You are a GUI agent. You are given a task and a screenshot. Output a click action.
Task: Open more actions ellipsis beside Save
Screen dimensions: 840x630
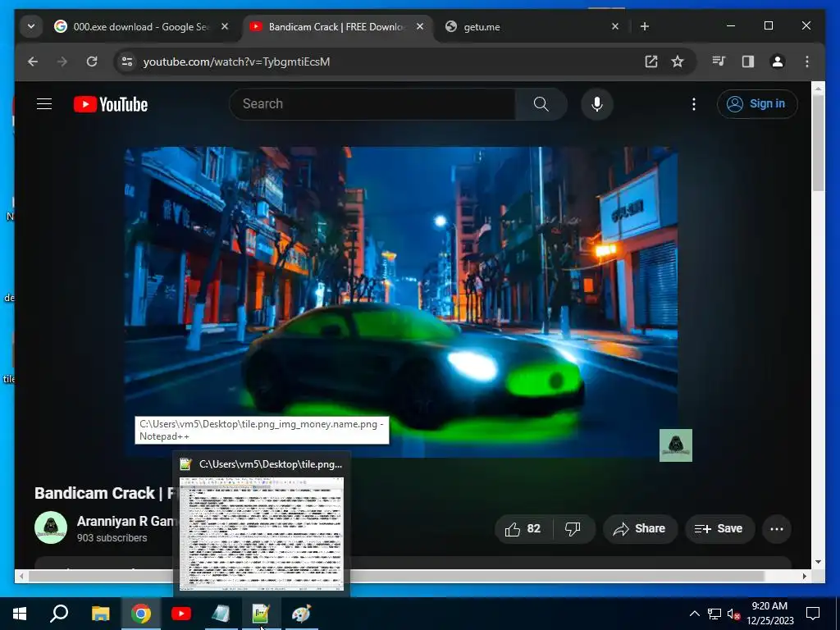777,529
